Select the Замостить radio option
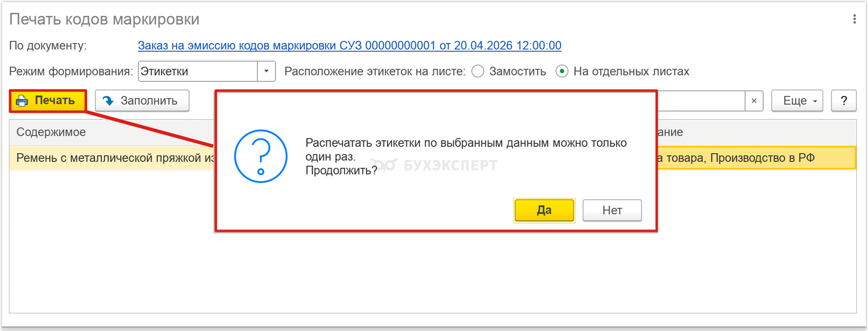 tap(478, 71)
